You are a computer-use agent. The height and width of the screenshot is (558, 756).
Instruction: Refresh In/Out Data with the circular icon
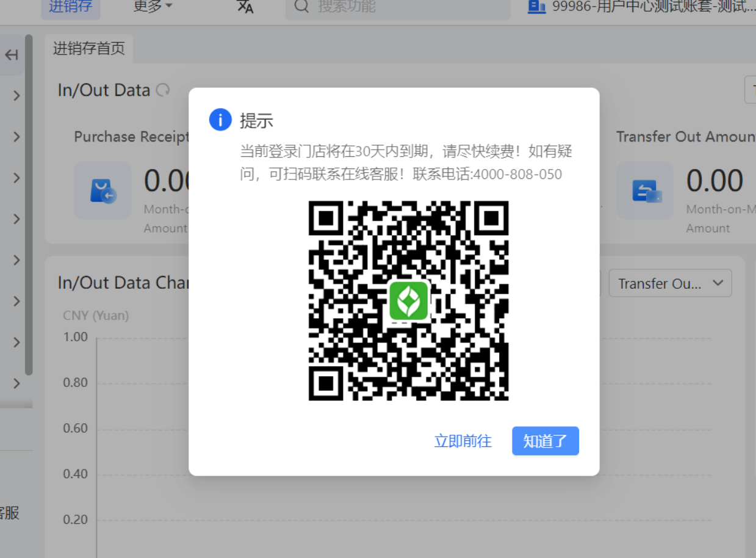163,90
